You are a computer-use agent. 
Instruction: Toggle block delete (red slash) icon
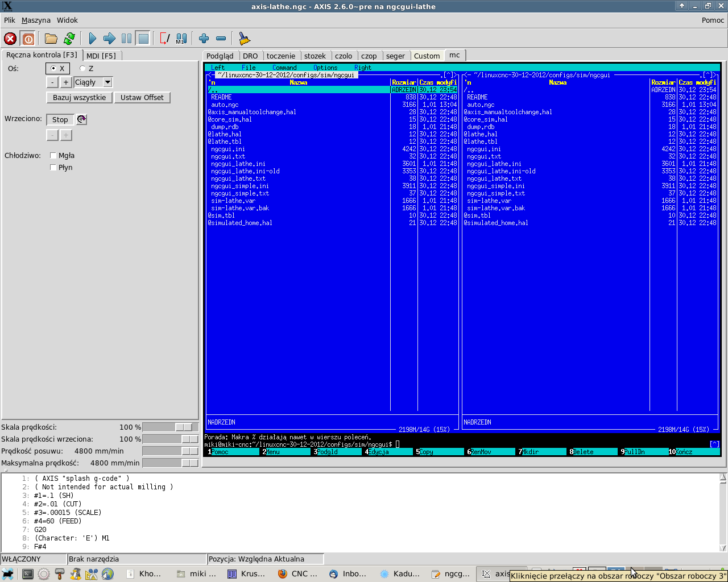point(164,39)
